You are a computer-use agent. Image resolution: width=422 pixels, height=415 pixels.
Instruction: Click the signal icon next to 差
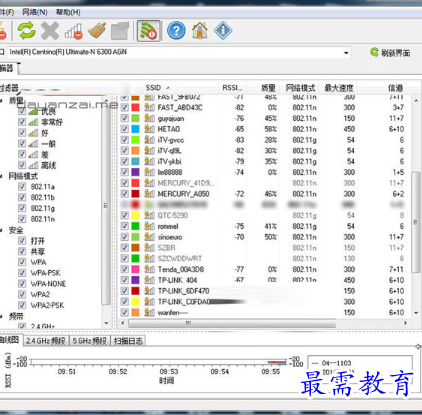coord(33,154)
